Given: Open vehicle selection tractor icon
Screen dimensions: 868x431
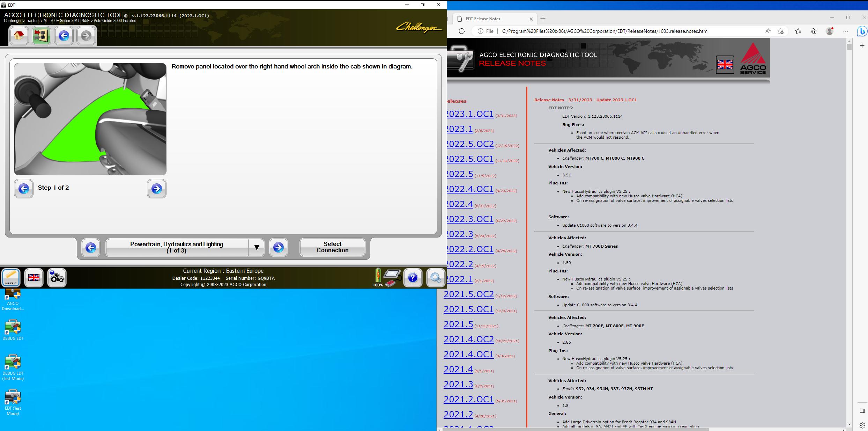Looking at the screenshot, I should (x=57, y=278).
